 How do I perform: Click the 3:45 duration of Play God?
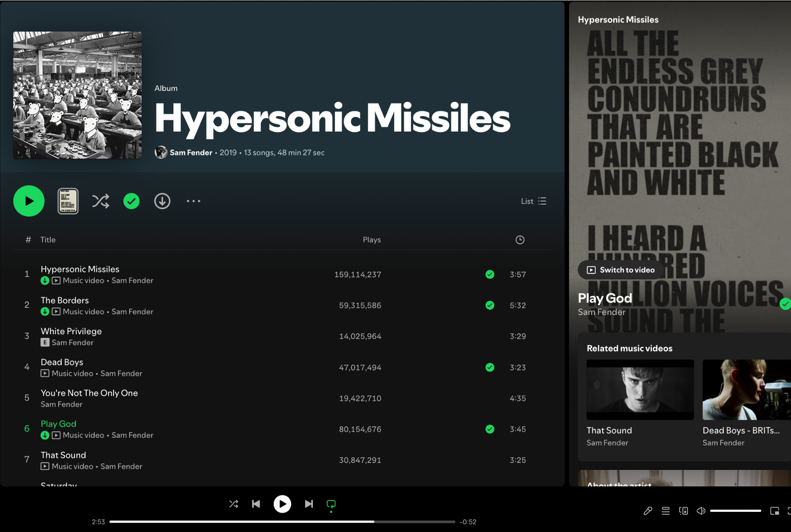(x=518, y=429)
